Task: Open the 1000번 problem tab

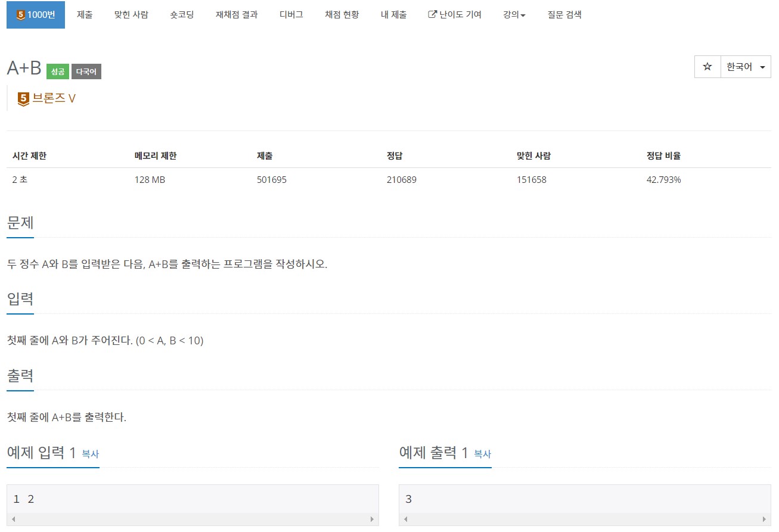Action: (x=36, y=15)
